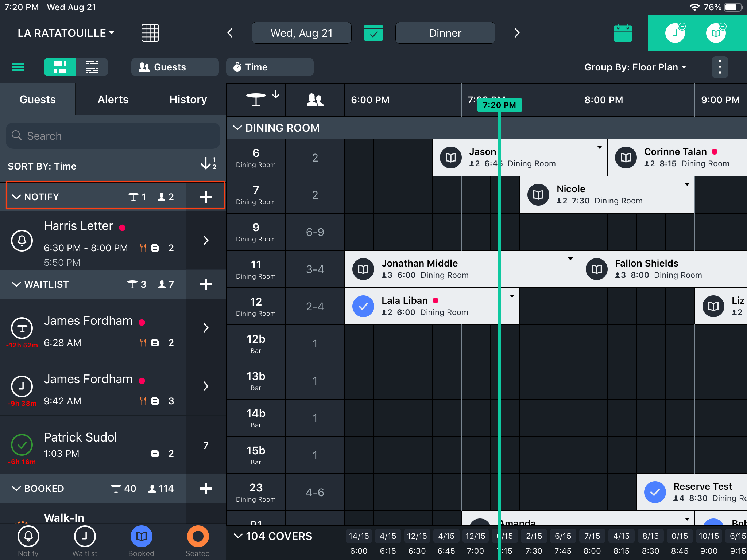The height and width of the screenshot is (560, 747).
Task: Tap James Fordham 6:28 AM table icon
Action: point(22,328)
